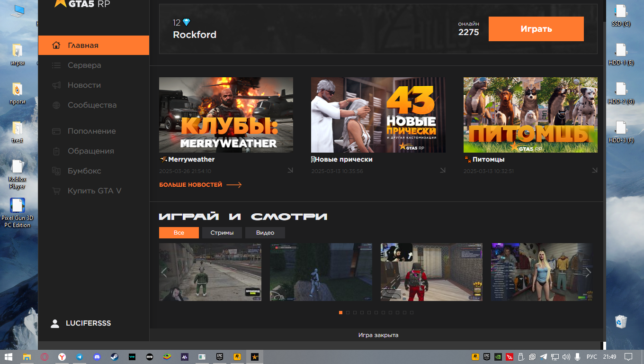Show previous streams with left carousel arrow

click(164, 272)
